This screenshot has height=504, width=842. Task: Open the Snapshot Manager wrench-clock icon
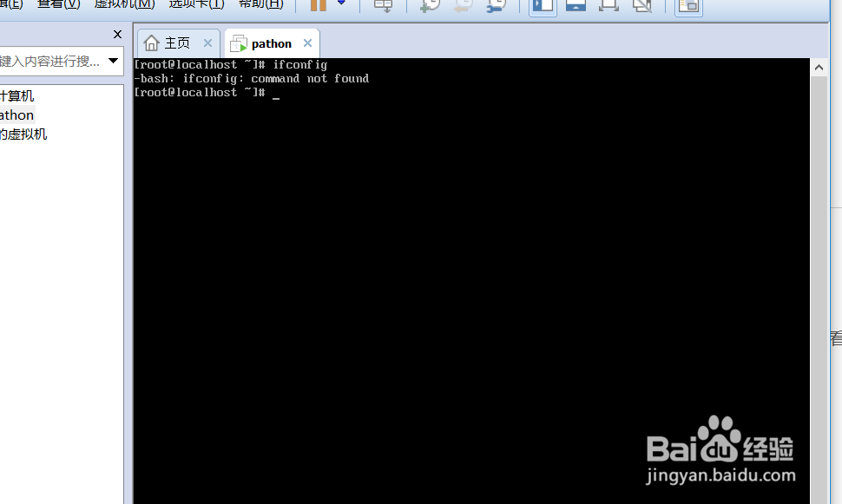(x=497, y=6)
